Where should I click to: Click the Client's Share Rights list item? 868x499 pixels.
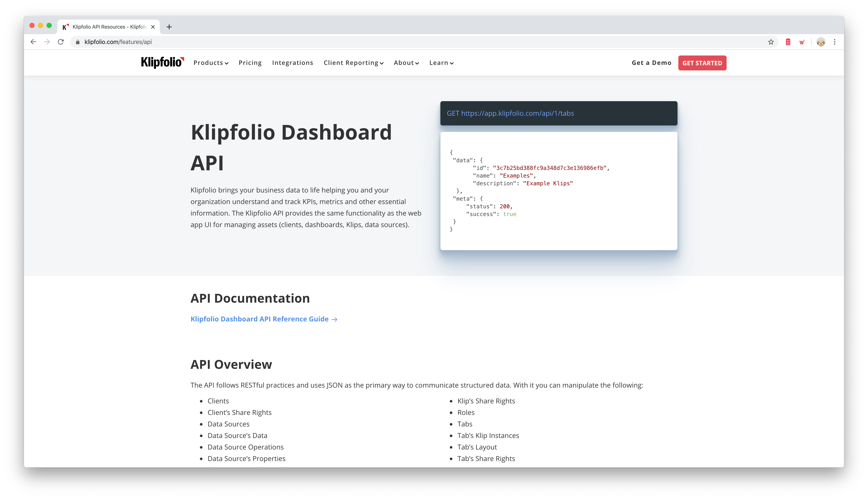click(239, 413)
